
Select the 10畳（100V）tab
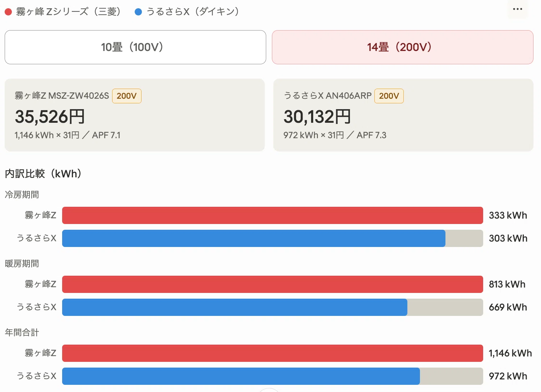pos(135,47)
